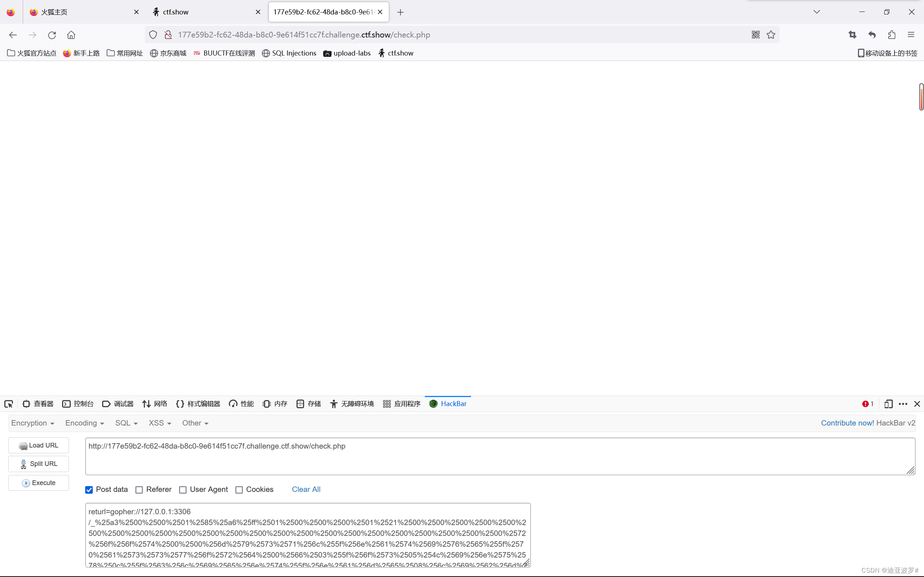The height and width of the screenshot is (577, 924).
Task: Open the Firefox application menu
Action: coord(911,34)
